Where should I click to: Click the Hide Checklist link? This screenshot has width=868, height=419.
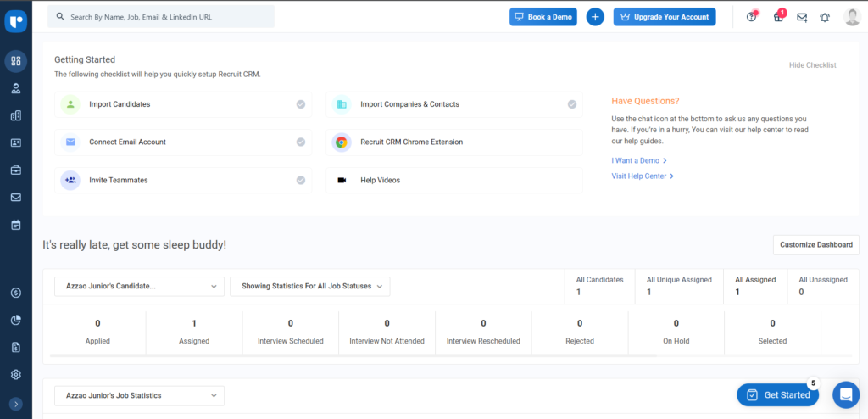813,64
